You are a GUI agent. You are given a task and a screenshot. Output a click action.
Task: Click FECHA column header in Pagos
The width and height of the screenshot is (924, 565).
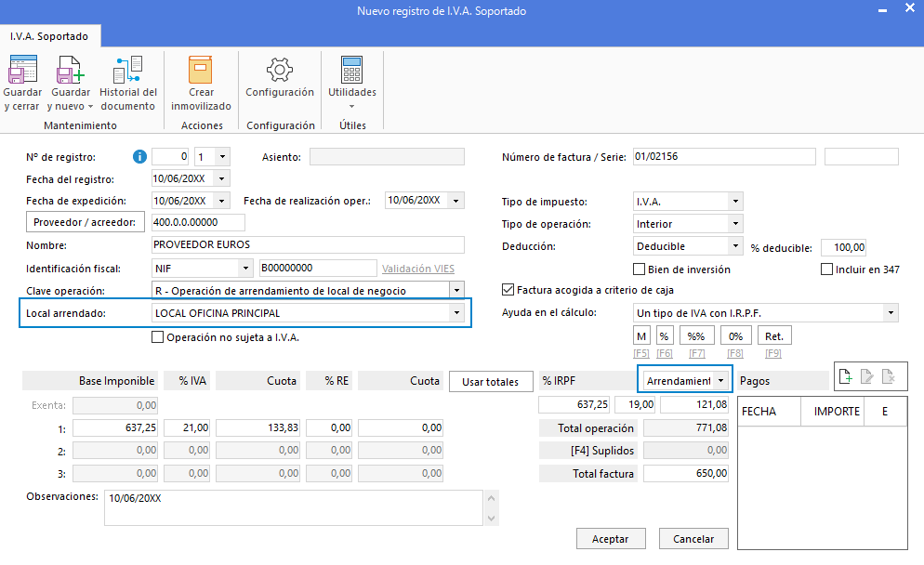tap(769, 412)
